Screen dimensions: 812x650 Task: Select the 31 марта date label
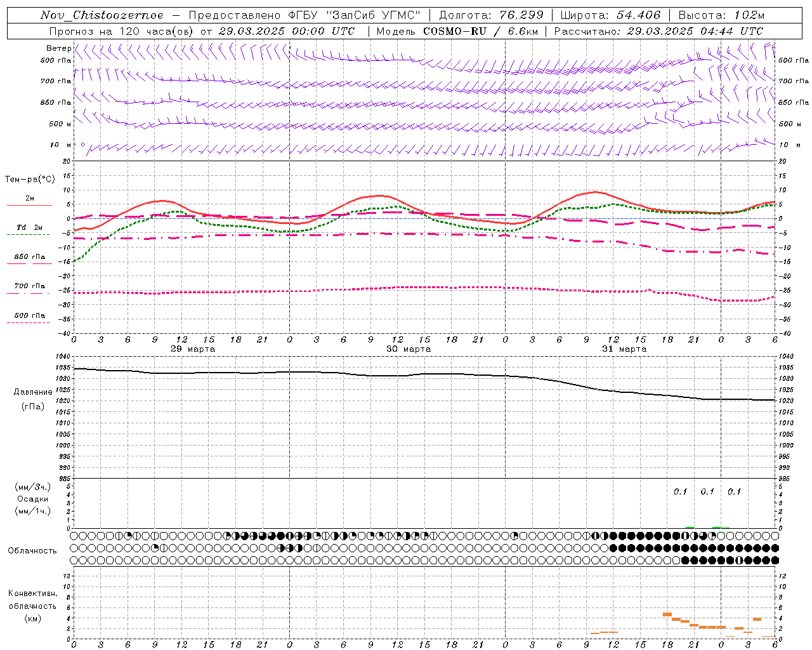tap(624, 349)
